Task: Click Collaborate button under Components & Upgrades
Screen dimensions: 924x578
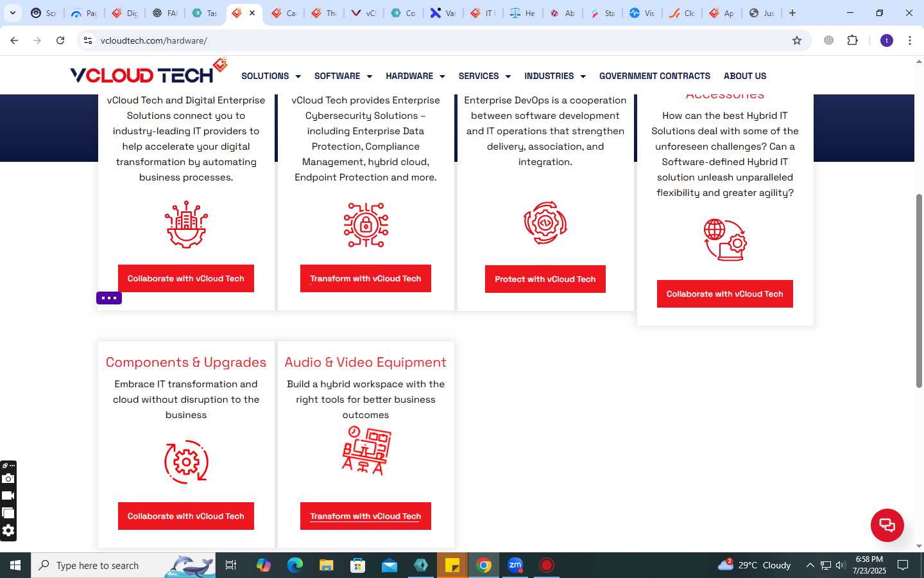Action: point(186,516)
